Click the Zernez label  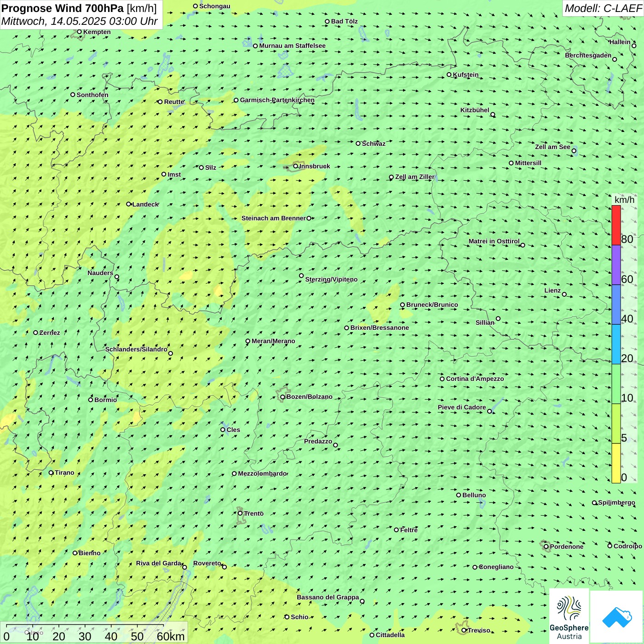pos(50,333)
